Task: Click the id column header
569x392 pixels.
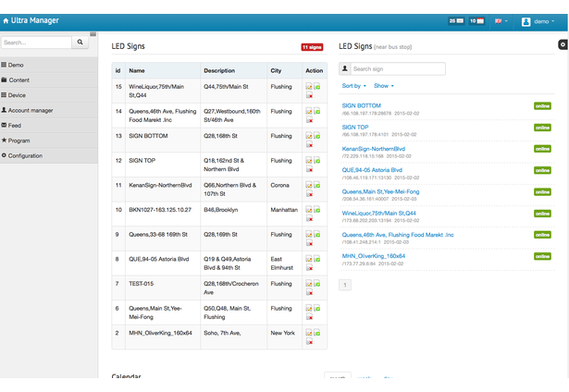Action: click(x=118, y=70)
